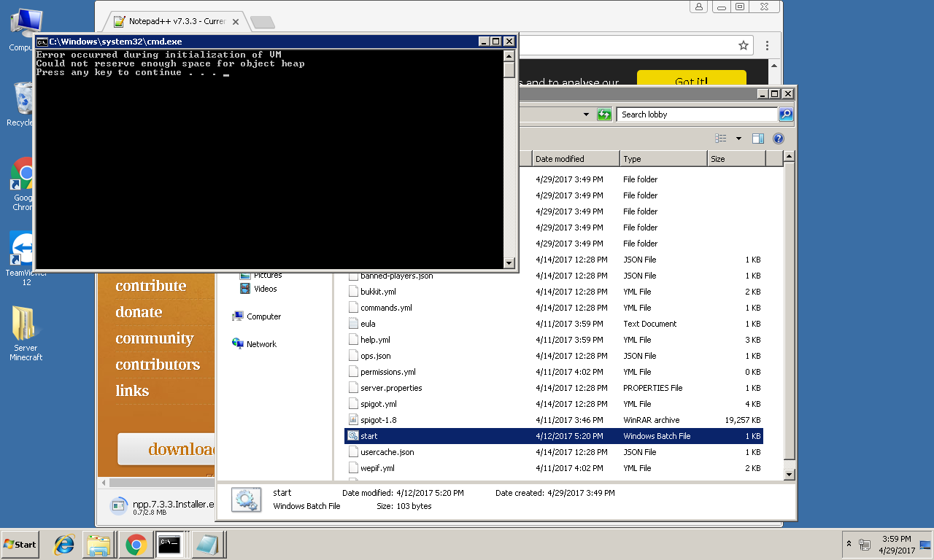The width and height of the screenshot is (934, 560).
Task: Toggle the preview pane icon
Action: [758, 139]
